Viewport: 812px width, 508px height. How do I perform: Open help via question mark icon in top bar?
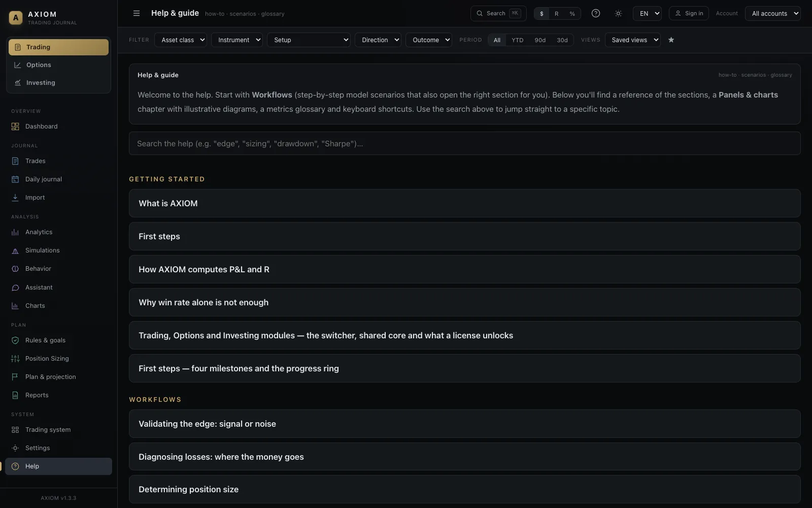click(x=596, y=13)
